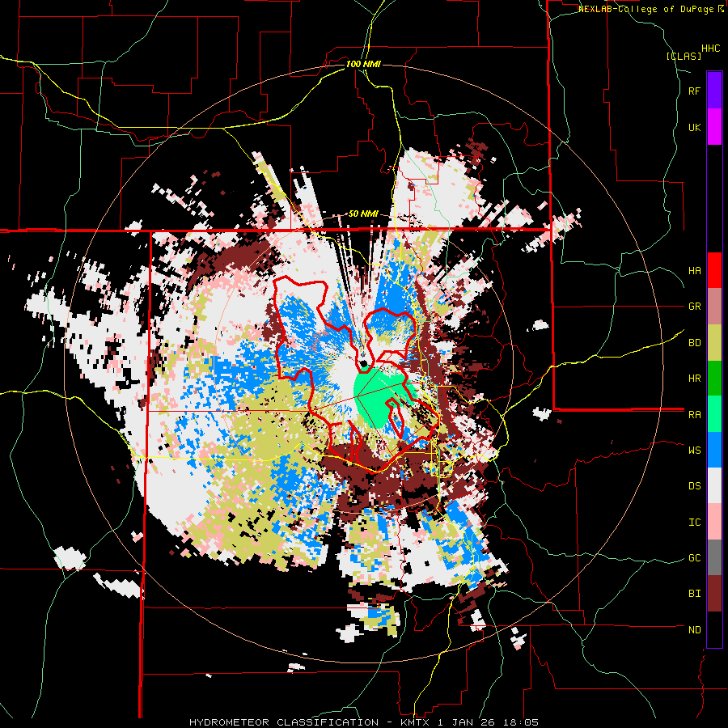
Task: Click the GC gray legend swatch
Action: (x=714, y=557)
